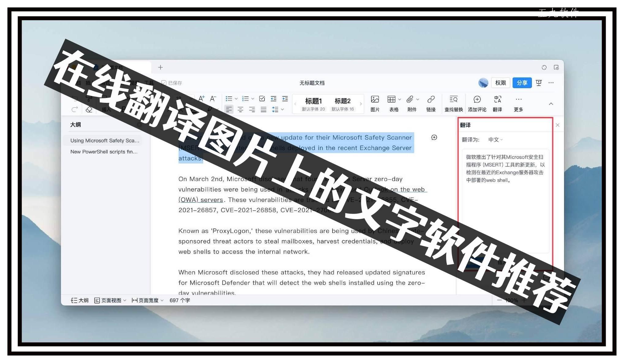
Task: Expand the 表格 table dropdown arrow
Action: [x=400, y=99]
